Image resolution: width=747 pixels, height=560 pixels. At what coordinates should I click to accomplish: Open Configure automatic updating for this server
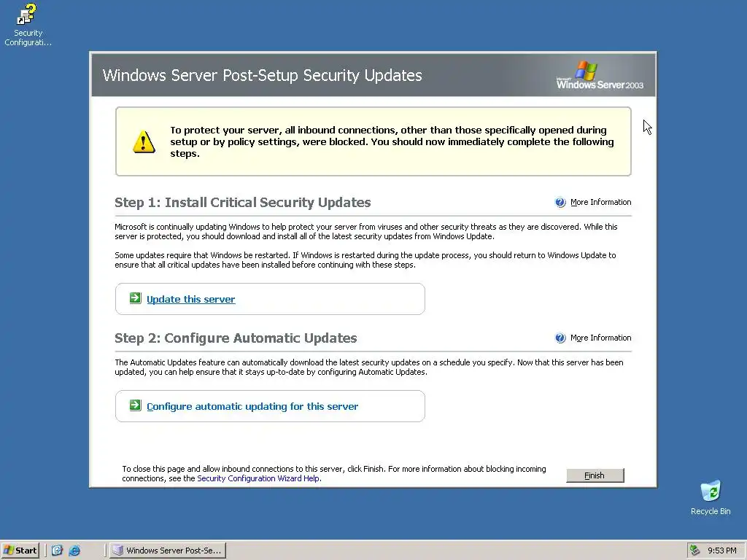pyautogui.click(x=252, y=406)
